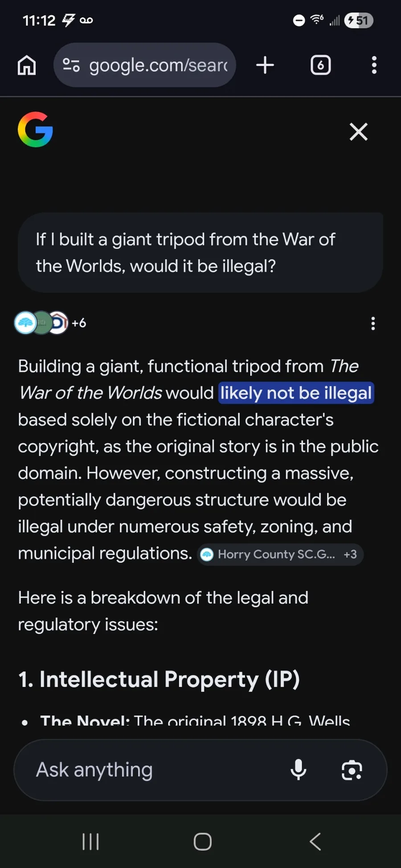Open site info icon in address bar
Viewport: 401px width, 868px height.
click(x=71, y=65)
